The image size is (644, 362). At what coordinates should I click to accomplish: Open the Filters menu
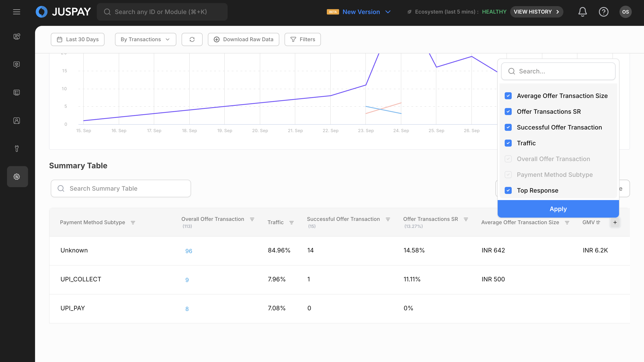[303, 39]
